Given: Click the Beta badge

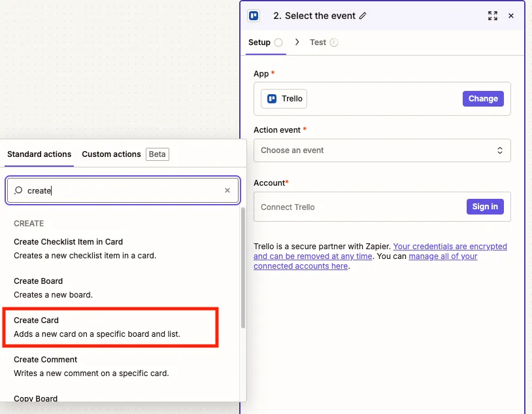Looking at the screenshot, I should (158, 154).
